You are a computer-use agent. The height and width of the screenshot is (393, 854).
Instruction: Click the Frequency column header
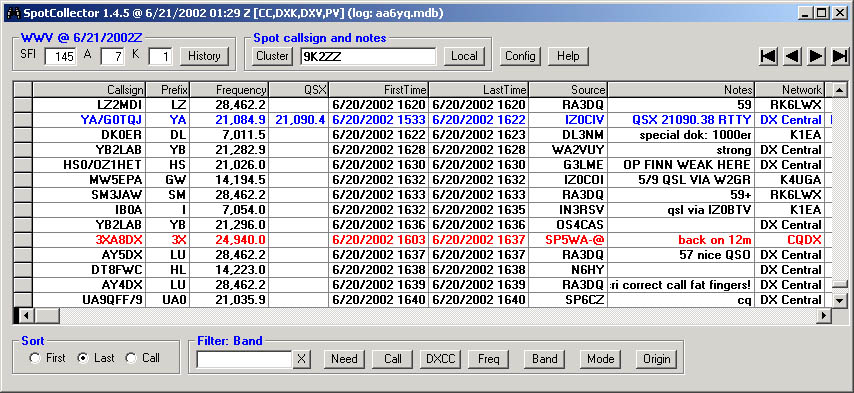229,89
